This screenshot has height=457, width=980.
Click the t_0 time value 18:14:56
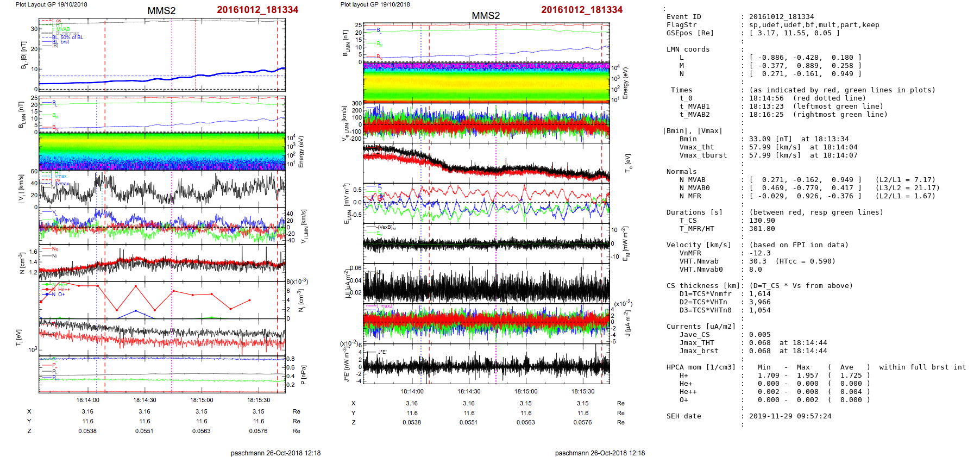pos(766,98)
